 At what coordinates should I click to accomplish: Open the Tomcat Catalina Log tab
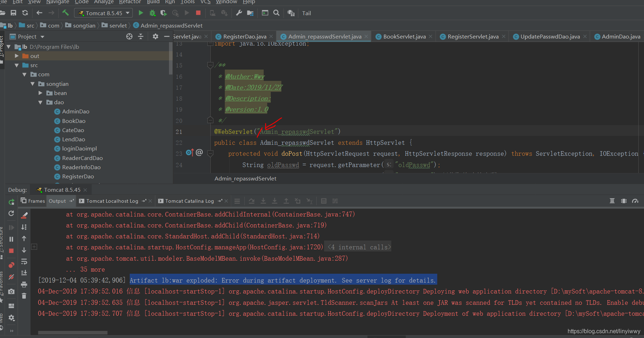pyautogui.click(x=189, y=201)
